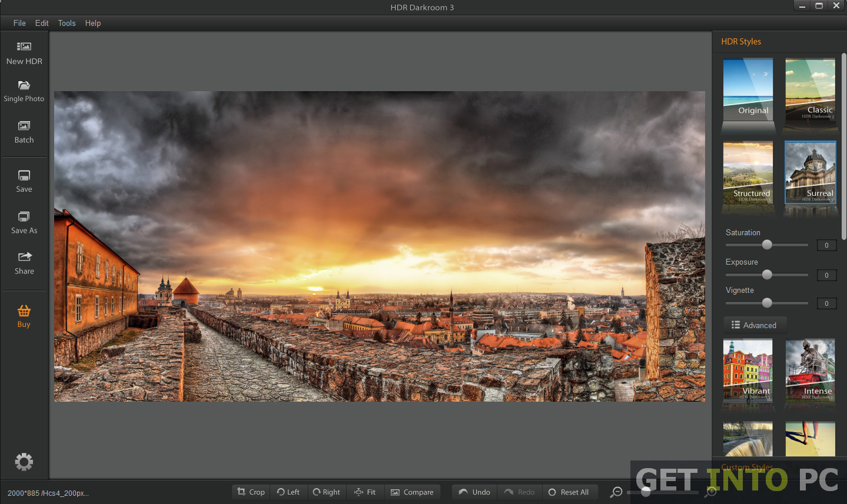
Task: Open a Single Photo
Action: [x=24, y=89]
